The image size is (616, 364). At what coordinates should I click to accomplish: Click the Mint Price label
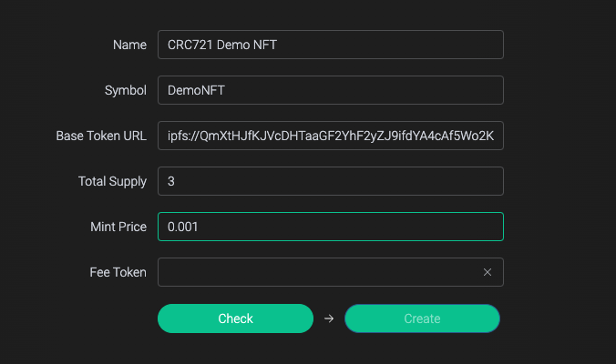coord(117,227)
